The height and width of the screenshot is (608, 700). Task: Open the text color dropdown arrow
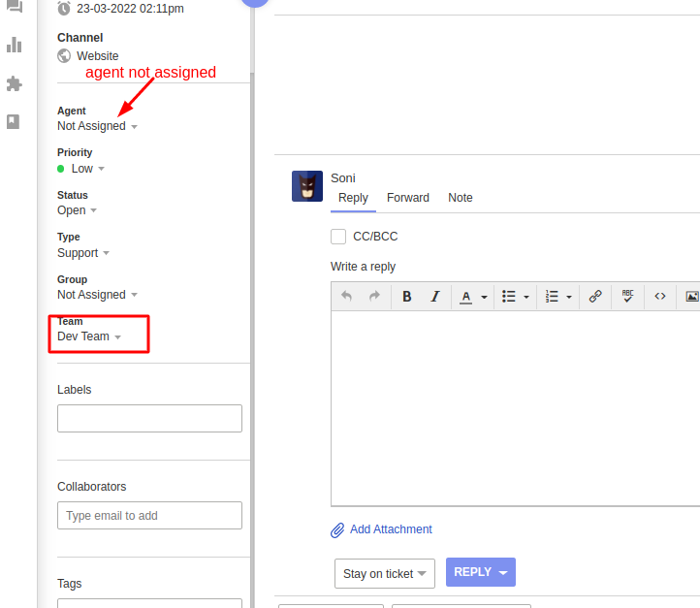(x=484, y=297)
